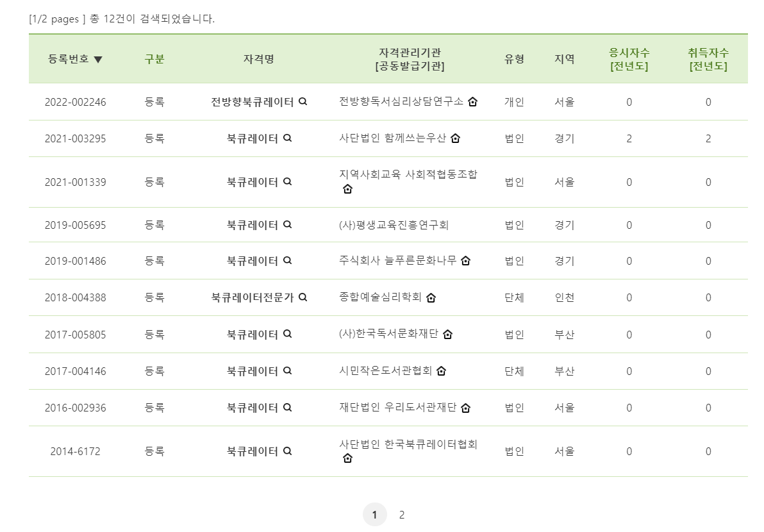Click the 자격명 column header
The height and width of the screenshot is (532, 764).
[x=258, y=58]
